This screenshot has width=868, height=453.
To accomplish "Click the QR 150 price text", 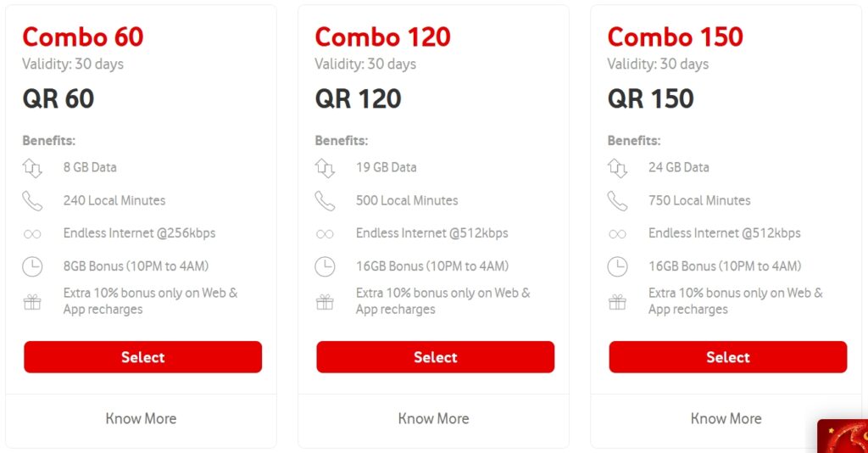I will (x=650, y=99).
